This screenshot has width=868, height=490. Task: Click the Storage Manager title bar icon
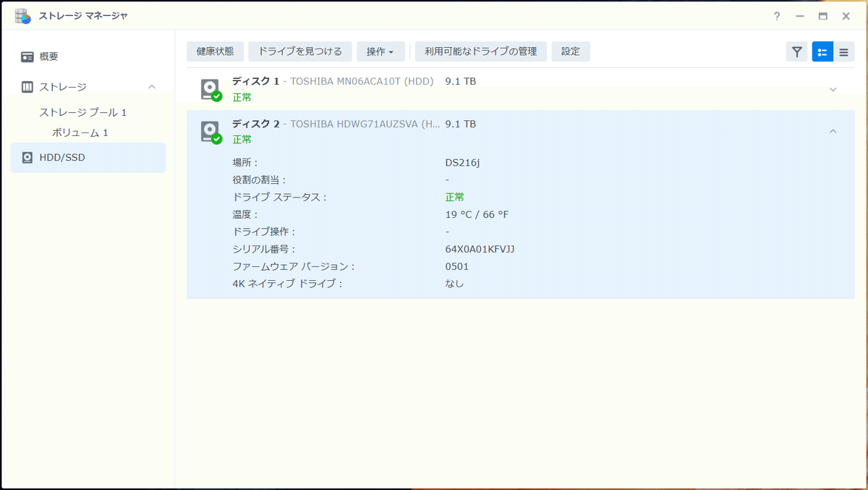pos(24,14)
